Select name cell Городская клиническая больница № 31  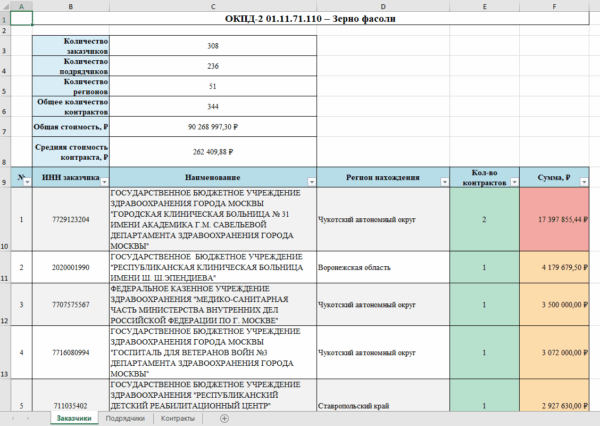[x=213, y=219]
